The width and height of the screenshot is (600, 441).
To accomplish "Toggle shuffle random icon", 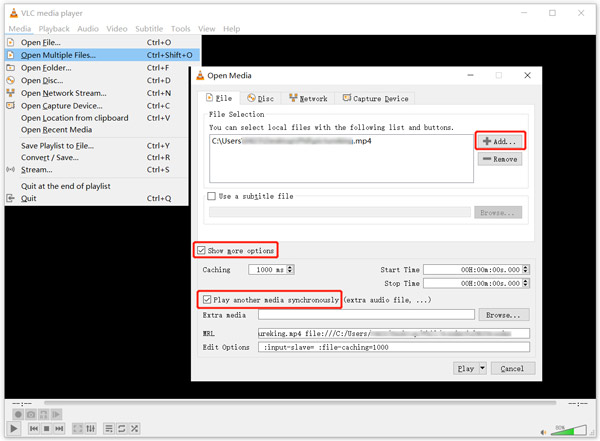I will (134, 428).
